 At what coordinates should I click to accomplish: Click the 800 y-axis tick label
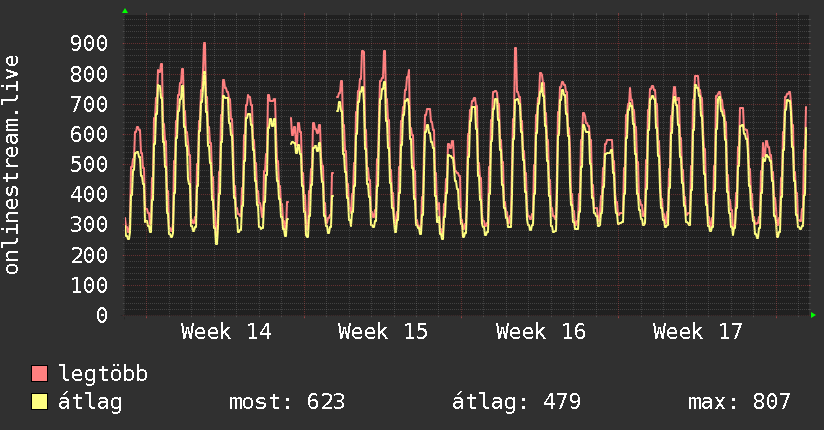[x=89, y=74]
